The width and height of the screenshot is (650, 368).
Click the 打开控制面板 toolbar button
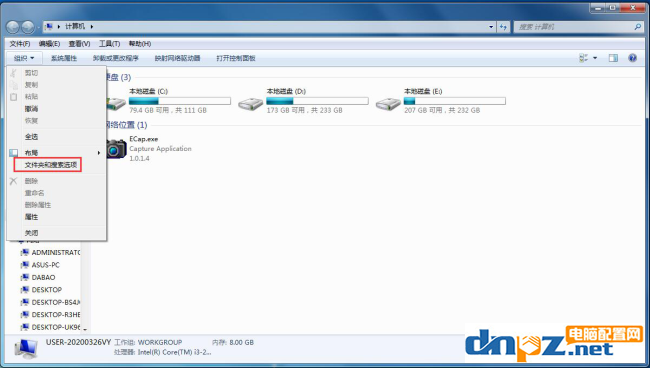click(236, 58)
